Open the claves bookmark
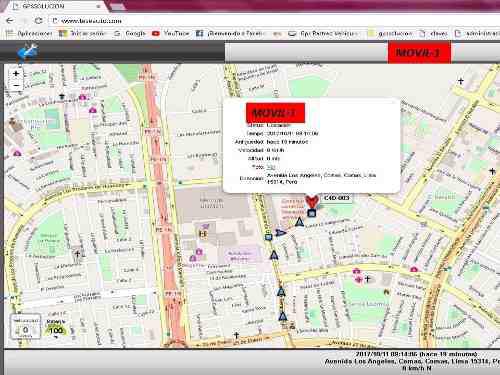 pyautogui.click(x=433, y=33)
